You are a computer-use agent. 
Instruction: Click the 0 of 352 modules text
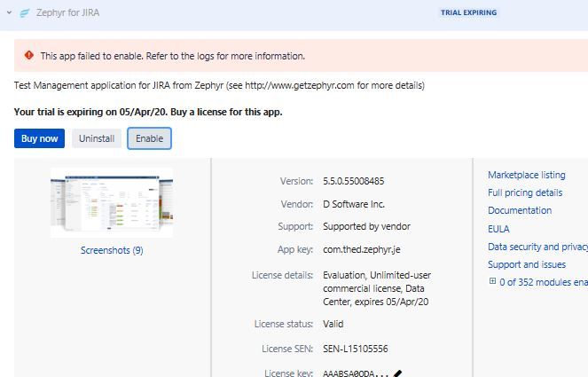[544, 282]
